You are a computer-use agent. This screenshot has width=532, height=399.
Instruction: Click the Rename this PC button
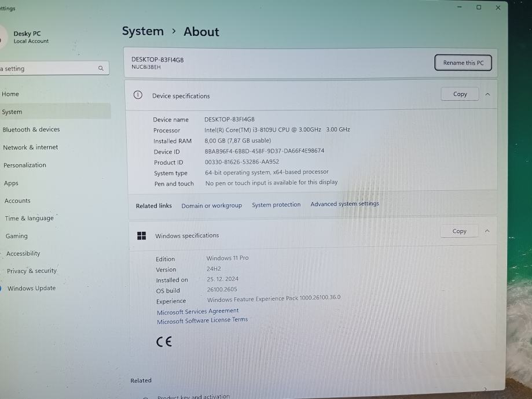463,62
